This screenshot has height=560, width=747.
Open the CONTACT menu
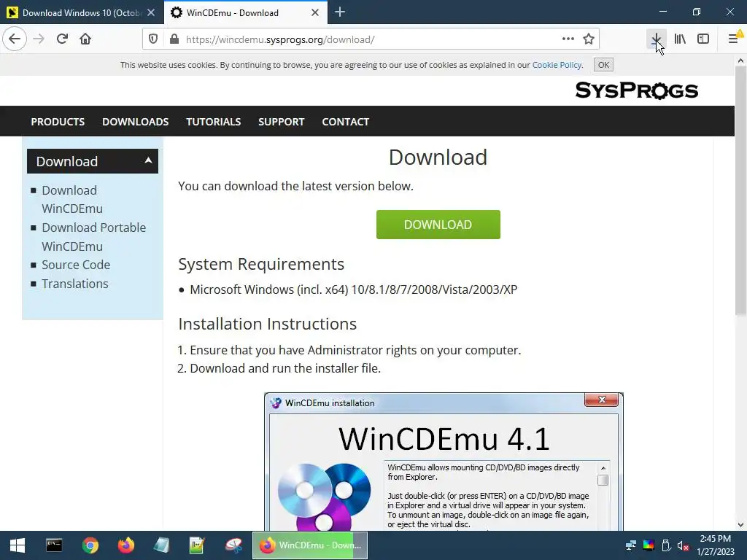pos(345,122)
